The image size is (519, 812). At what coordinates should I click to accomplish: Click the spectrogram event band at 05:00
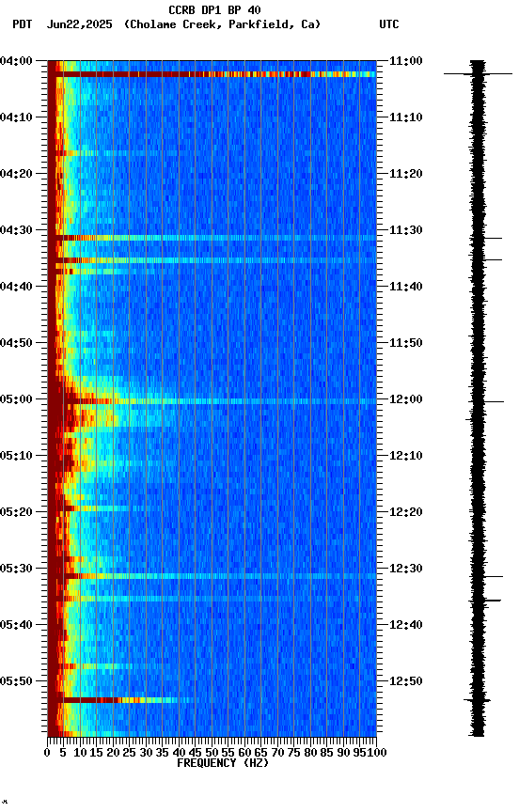(x=212, y=401)
